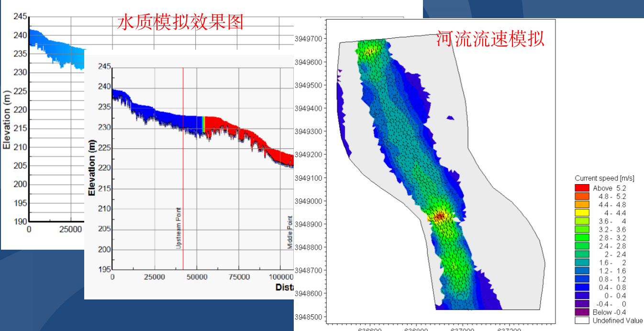
Task: Select the red '水质模拟效果图' title text
Action: click(x=180, y=22)
